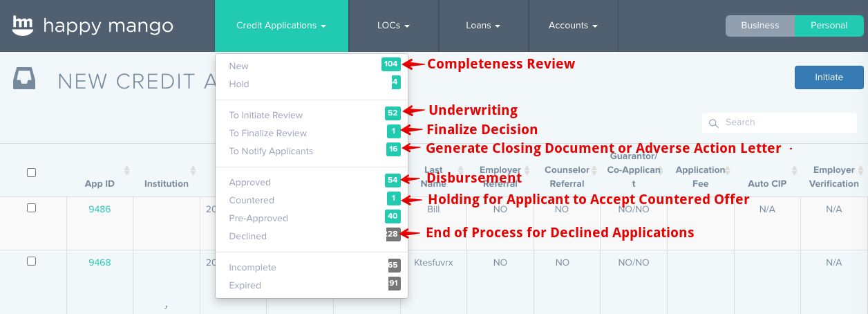Click Employer Referral column header

[x=501, y=176]
